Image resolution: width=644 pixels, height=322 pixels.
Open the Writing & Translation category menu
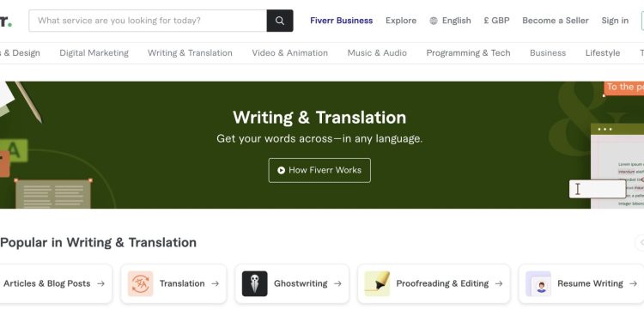pos(190,53)
